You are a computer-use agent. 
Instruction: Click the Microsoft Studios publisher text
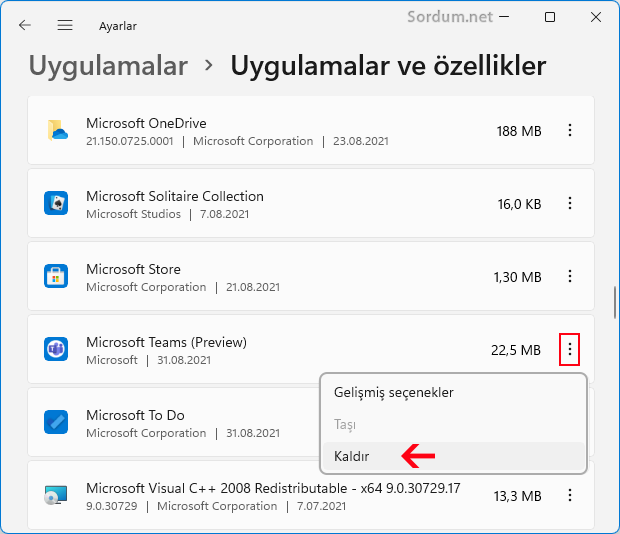pyautogui.click(x=133, y=214)
